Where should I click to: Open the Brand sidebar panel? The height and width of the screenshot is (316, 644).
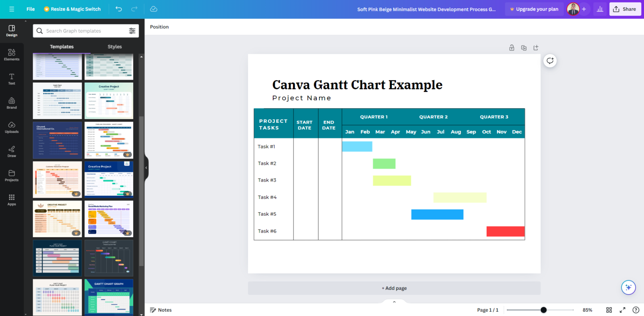(12, 103)
